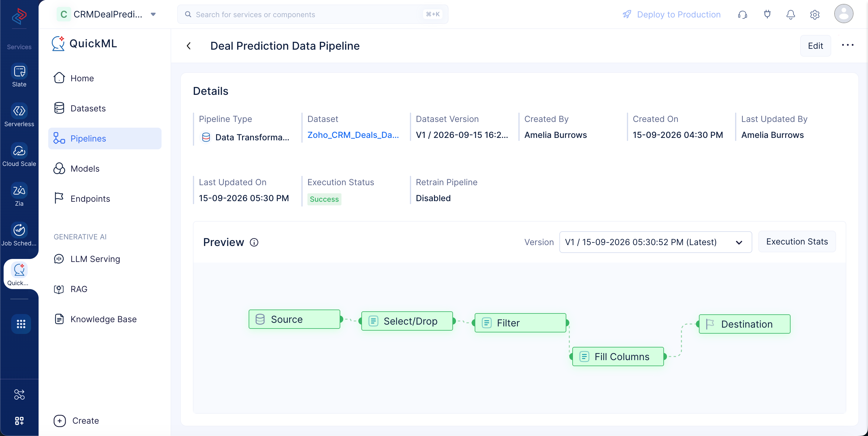868x436 pixels.
Task: Click the Source node in pipeline preview
Action: click(x=294, y=319)
